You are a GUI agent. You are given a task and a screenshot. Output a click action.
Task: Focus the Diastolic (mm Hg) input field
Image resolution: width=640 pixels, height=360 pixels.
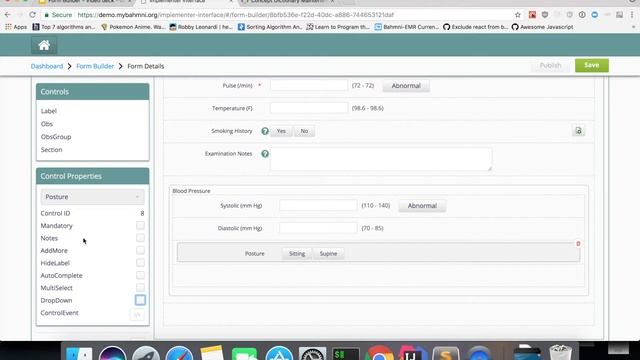click(x=318, y=228)
